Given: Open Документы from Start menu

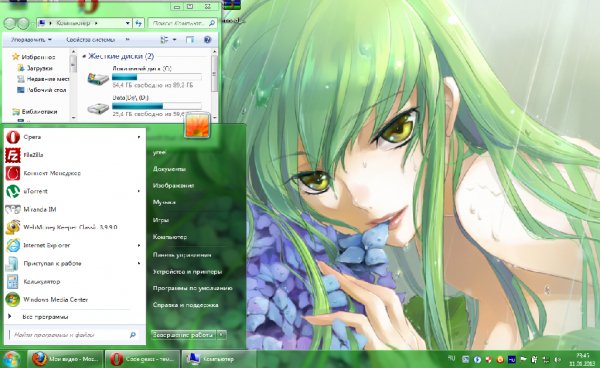Looking at the screenshot, I should pyautogui.click(x=169, y=169).
